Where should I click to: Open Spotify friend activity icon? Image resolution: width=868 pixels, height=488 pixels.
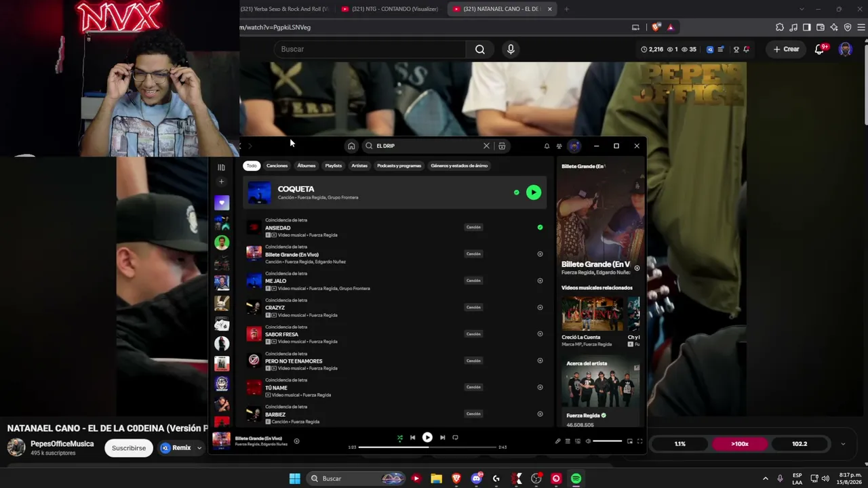click(559, 146)
